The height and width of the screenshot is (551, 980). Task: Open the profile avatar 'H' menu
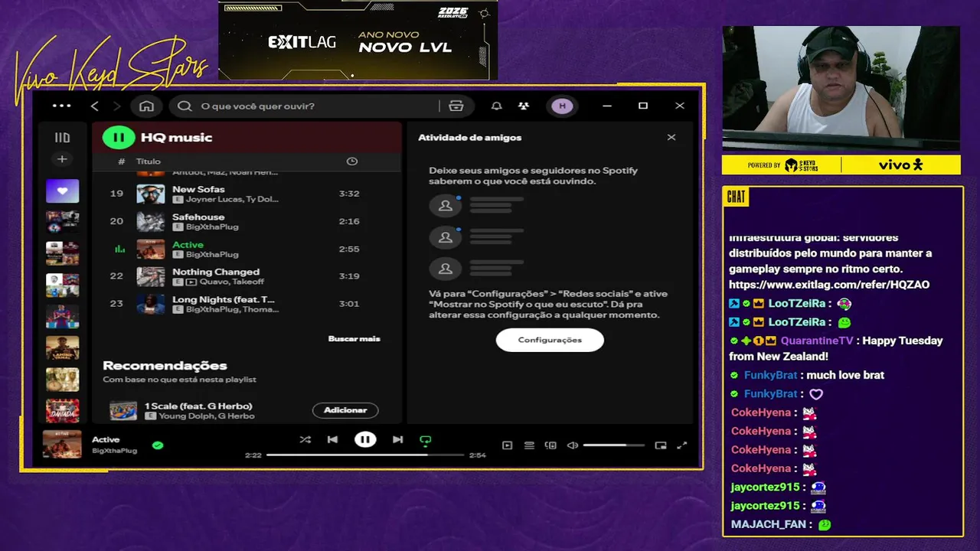tap(562, 106)
